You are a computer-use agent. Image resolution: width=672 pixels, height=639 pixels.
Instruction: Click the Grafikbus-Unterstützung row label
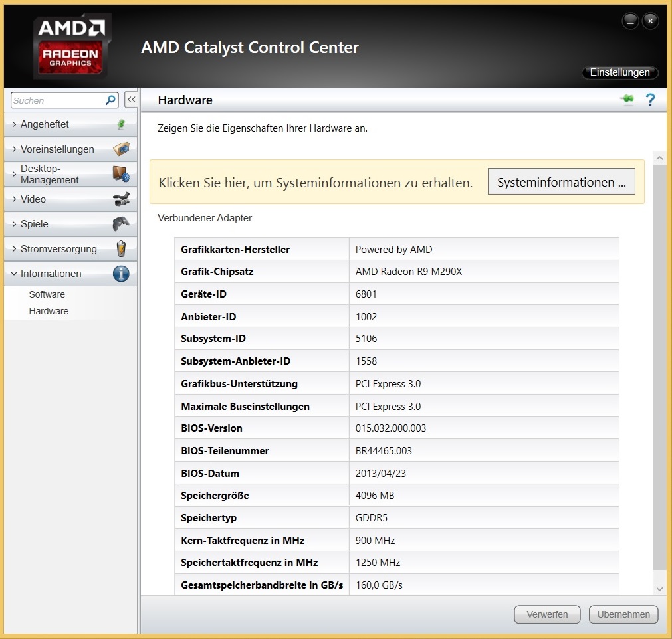pyautogui.click(x=239, y=384)
